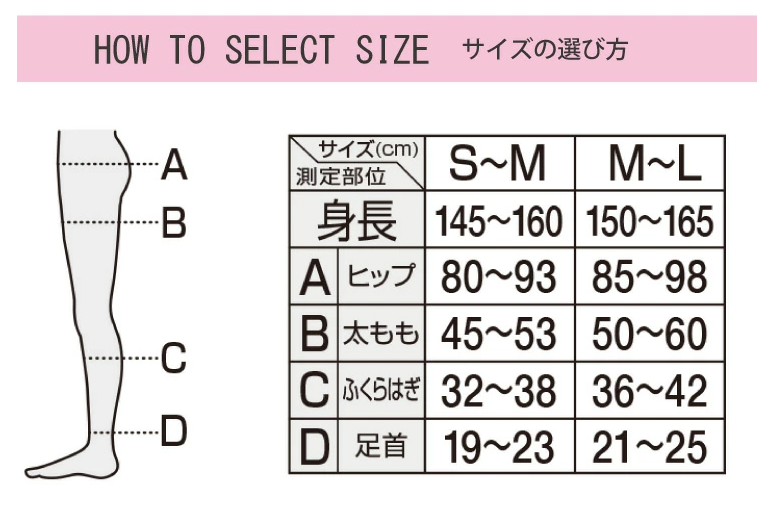Image resolution: width=772 pixels, height=518 pixels.
Task: Click the HOW TO SELECT SIZE heading
Action: pos(260,50)
